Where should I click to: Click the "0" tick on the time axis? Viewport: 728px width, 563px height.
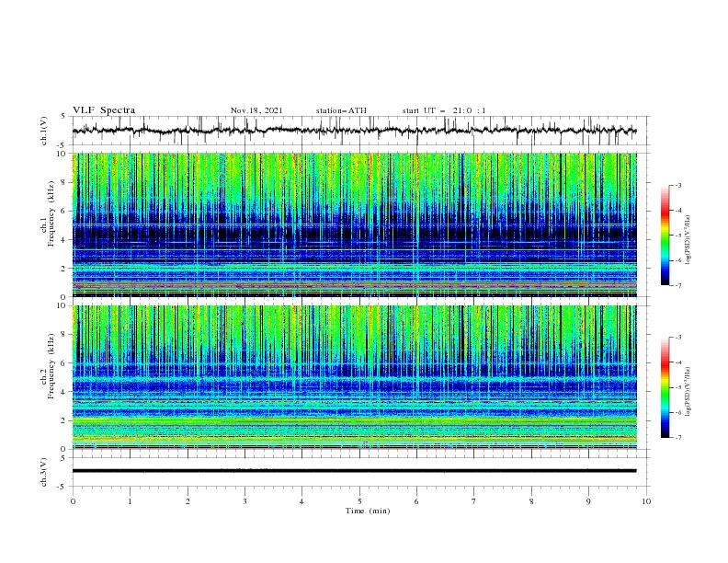tap(73, 501)
